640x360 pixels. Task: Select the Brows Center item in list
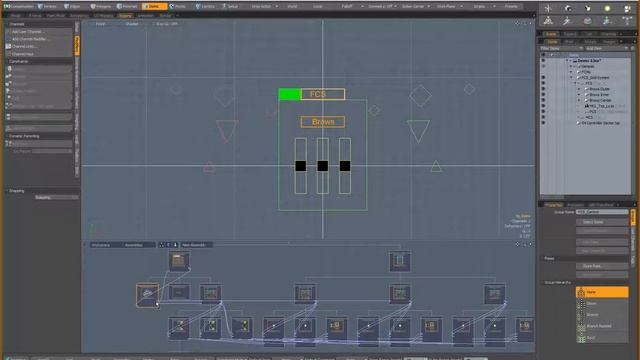(600, 100)
